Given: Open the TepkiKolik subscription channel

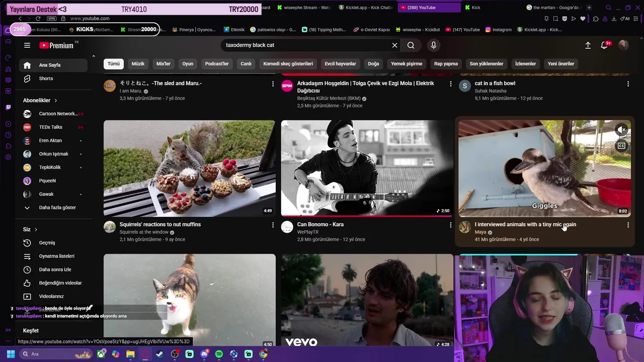Looking at the screenshot, I should tap(54, 167).
